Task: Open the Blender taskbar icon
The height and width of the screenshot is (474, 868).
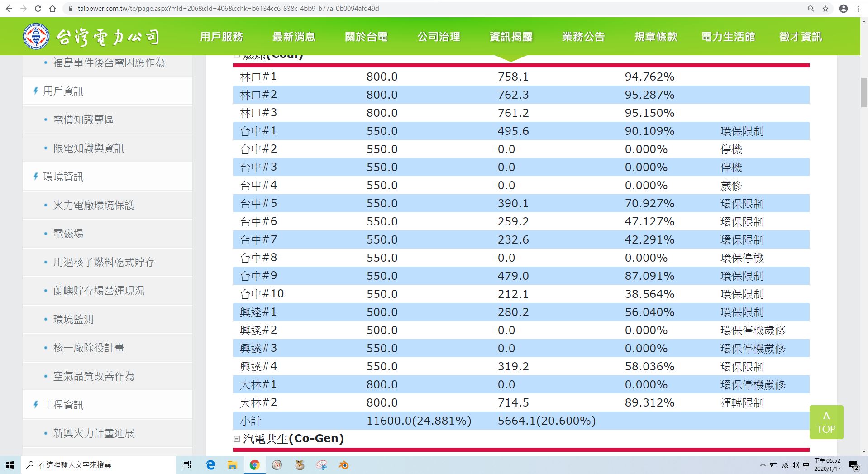Action: 343,465
